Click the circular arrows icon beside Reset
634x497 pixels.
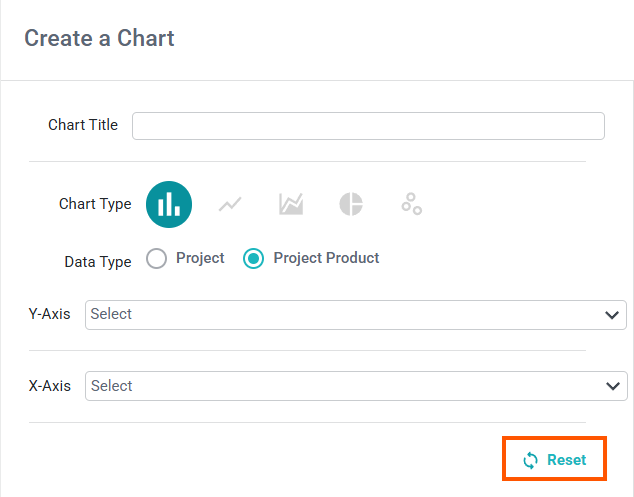pos(530,460)
